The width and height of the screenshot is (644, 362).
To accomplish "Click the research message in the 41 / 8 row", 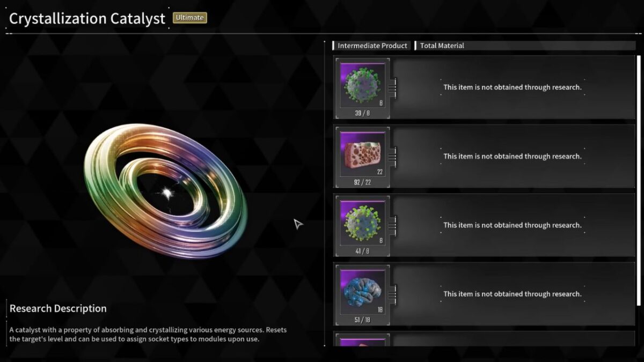I will tap(512, 225).
